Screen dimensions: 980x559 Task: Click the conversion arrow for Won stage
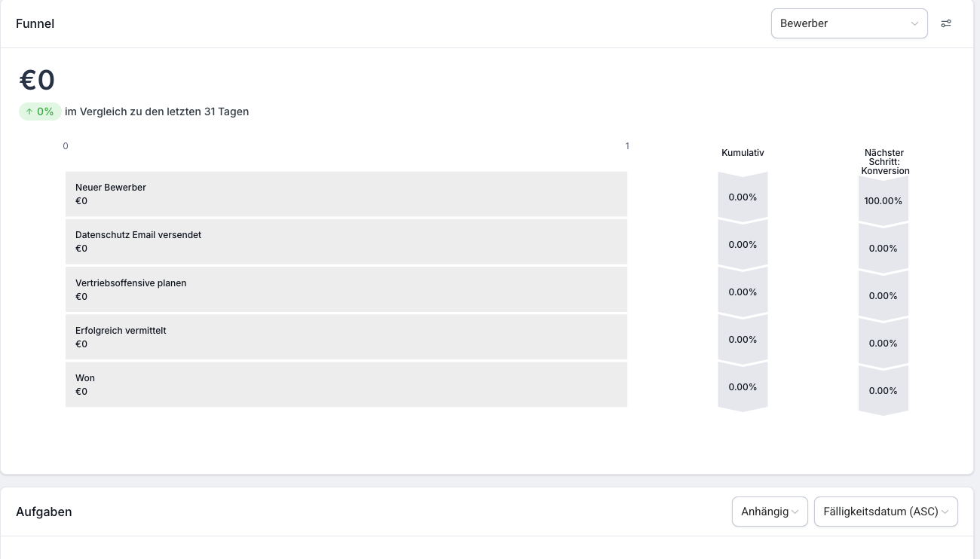coord(884,391)
